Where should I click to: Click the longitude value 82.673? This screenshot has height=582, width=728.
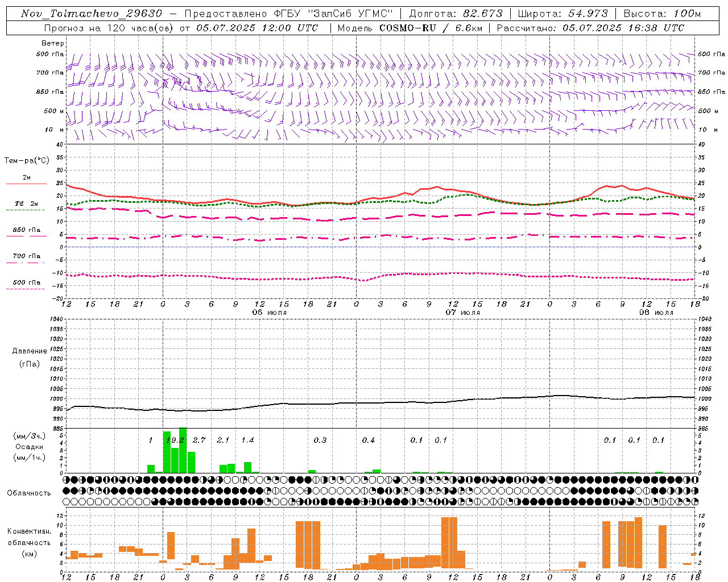482,14
